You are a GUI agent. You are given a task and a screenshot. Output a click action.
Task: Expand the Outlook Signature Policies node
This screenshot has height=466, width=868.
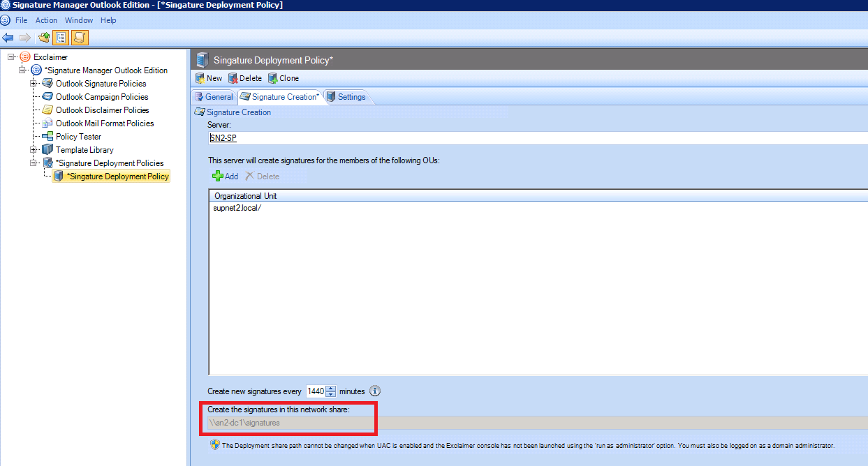click(34, 83)
